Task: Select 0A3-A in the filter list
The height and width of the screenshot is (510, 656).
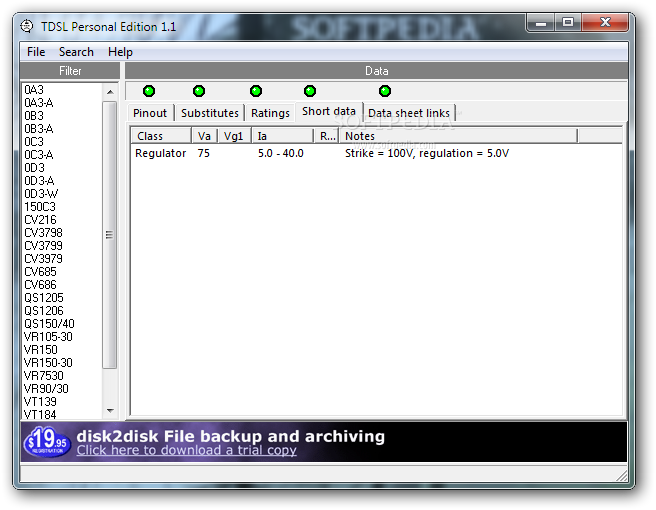Action: [38, 103]
